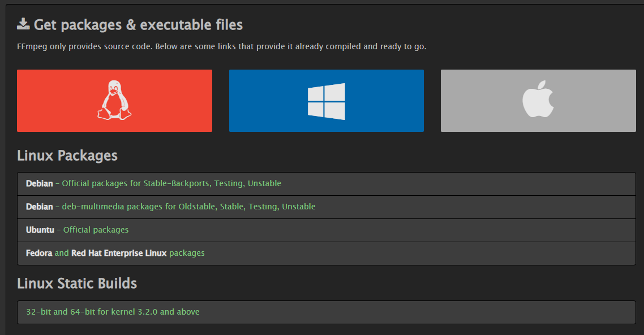This screenshot has width=644, height=335.
Task: Click the Get packages & executable files heading
Action: [138, 25]
